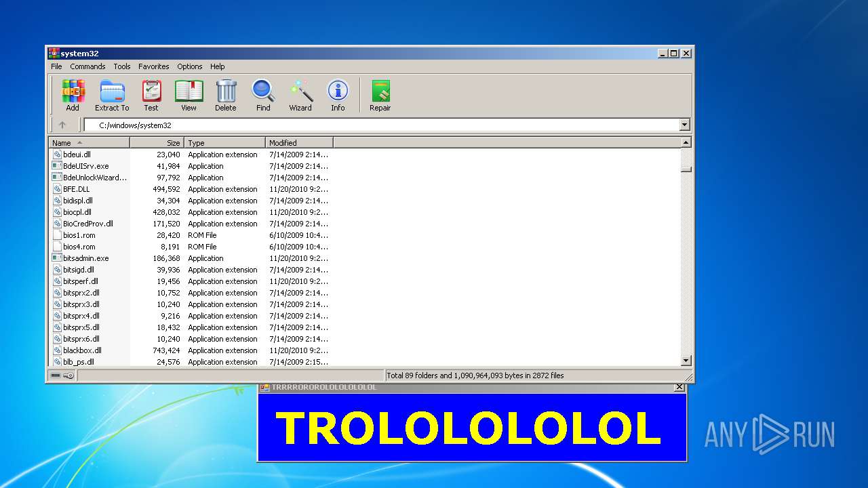This screenshot has width=868, height=488.
Task: Open Extract To tool
Action: 112,95
